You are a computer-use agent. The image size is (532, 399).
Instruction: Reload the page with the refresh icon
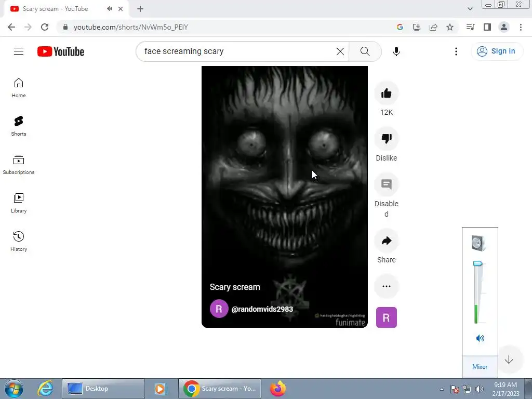(x=45, y=27)
